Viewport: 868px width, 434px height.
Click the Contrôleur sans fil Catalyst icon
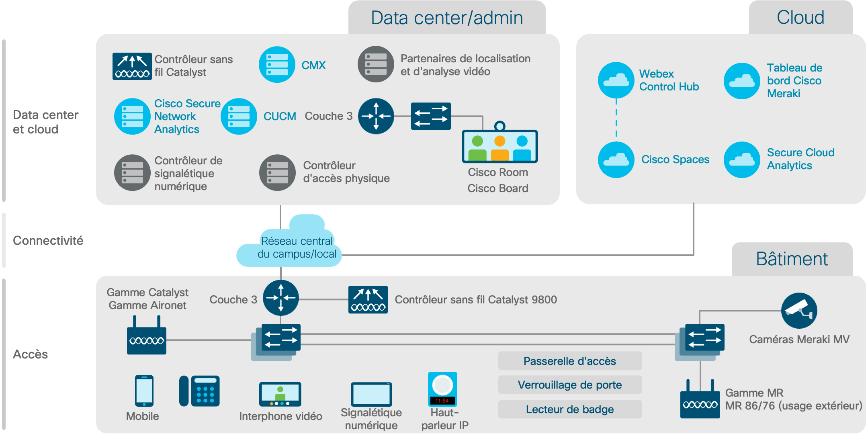(x=125, y=61)
